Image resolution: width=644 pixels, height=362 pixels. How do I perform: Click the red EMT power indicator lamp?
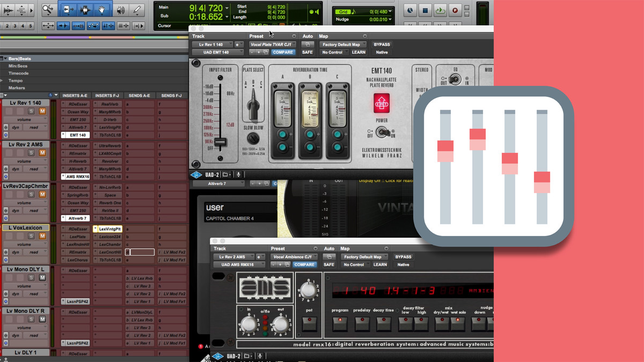pyautogui.click(x=382, y=103)
